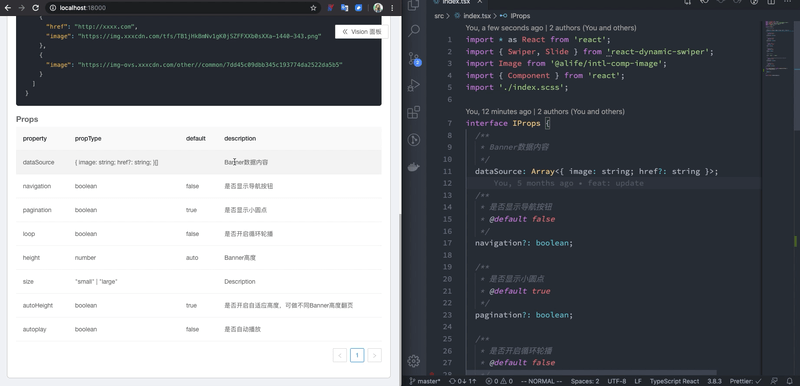Viewport: 800px width, 386px height.
Task: Go forward in the Chrome browser
Action: click(x=21, y=8)
